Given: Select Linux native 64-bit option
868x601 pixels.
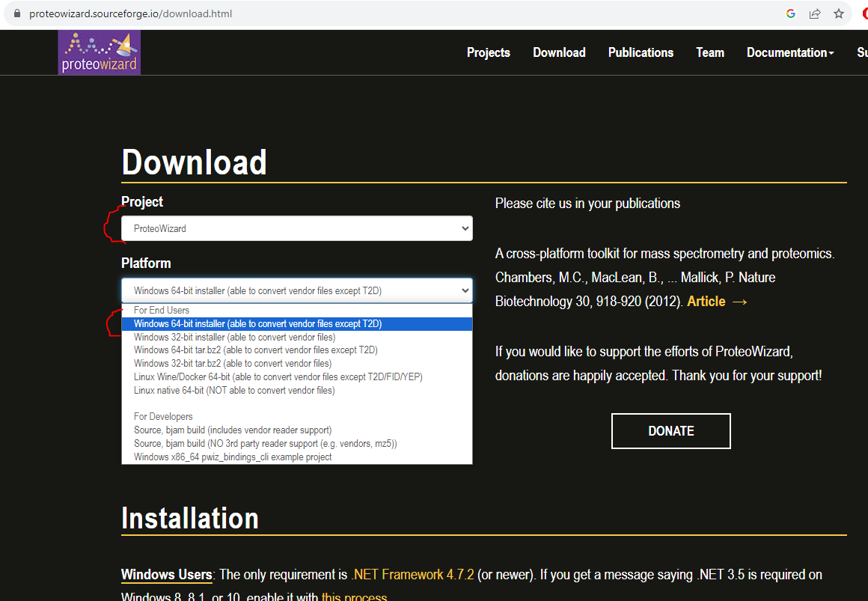Looking at the screenshot, I should point(297,391).
